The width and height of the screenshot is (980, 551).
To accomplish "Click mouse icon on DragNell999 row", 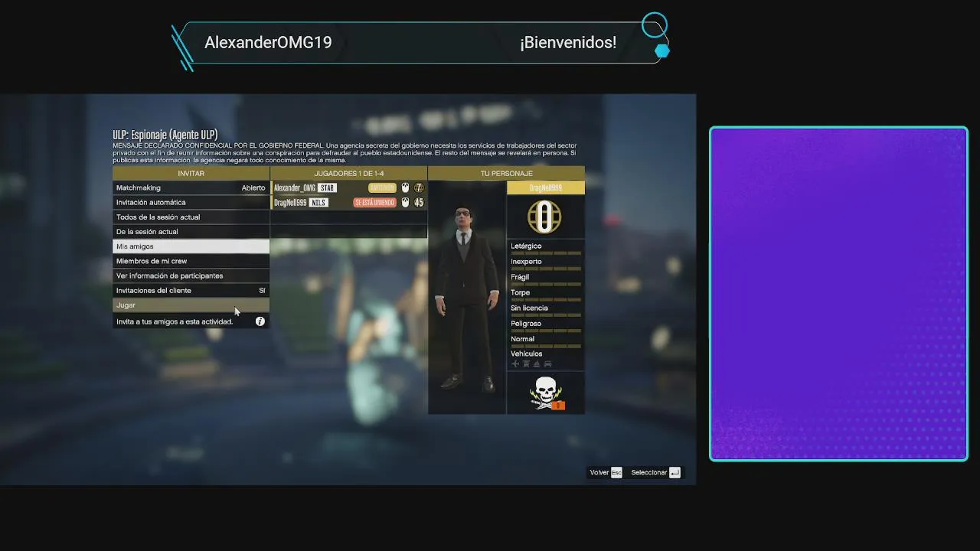I will (406, 203).
